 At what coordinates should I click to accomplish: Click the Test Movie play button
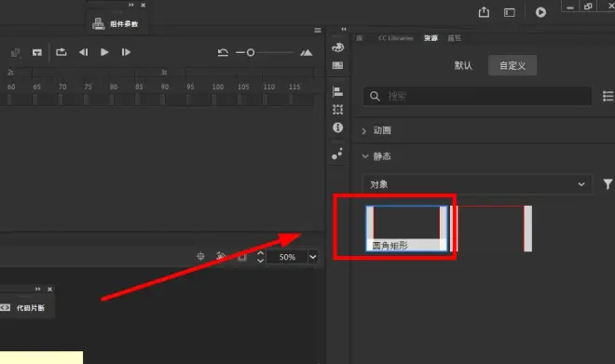(540, 12)
